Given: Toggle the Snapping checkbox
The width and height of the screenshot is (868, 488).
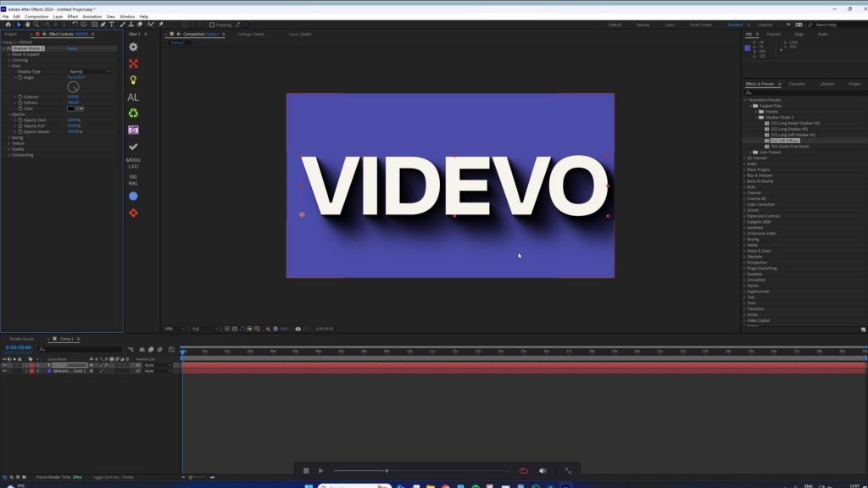Looking at the screenshot, I should 212,25.
